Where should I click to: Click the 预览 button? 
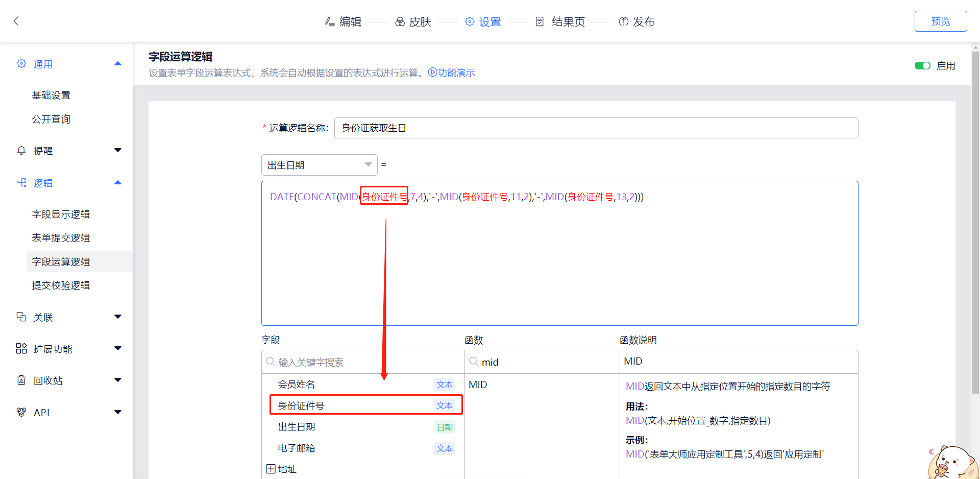pos(940,21)
